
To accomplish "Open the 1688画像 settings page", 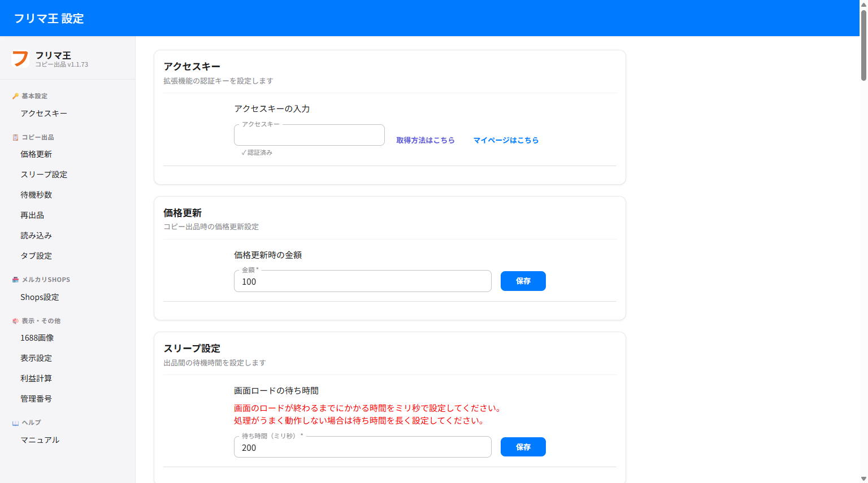I will point(36,337).
